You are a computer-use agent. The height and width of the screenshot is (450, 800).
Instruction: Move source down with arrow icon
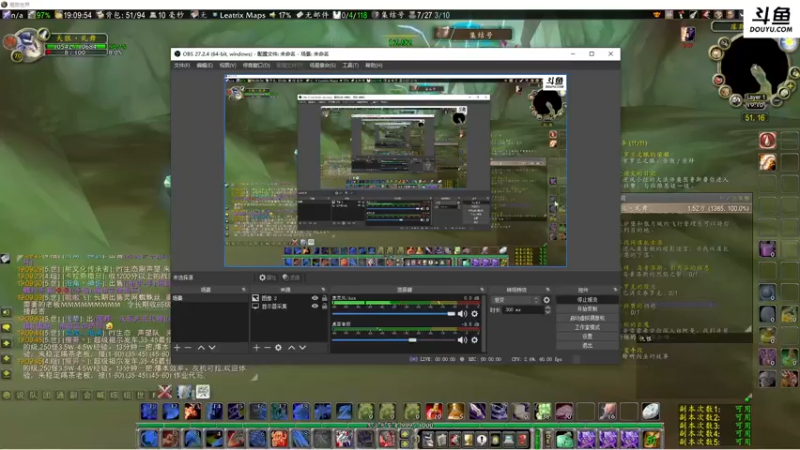[x=303, y=347]
